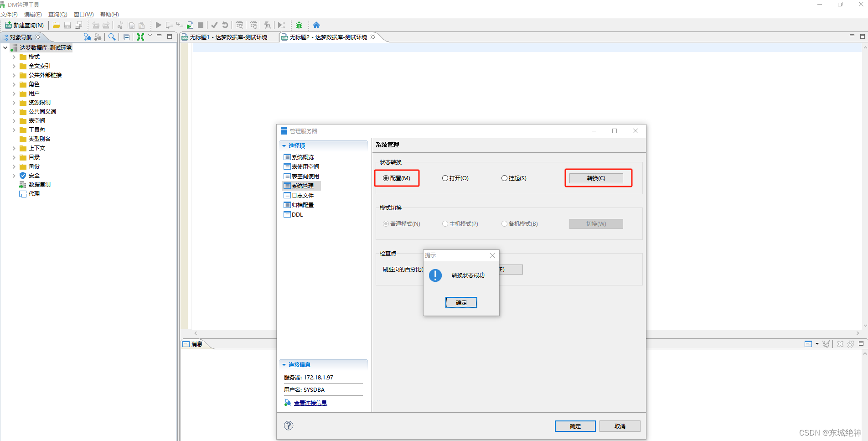This screenshot has height=441, width=868.
Task: Click the clear messages broom icon
Action: point(826,344)
